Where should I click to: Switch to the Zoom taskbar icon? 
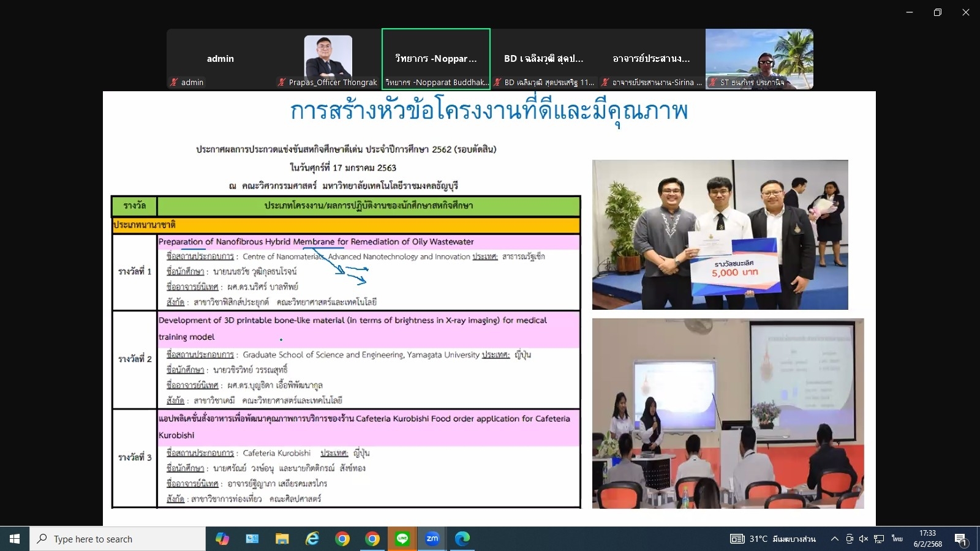[432, 539]
